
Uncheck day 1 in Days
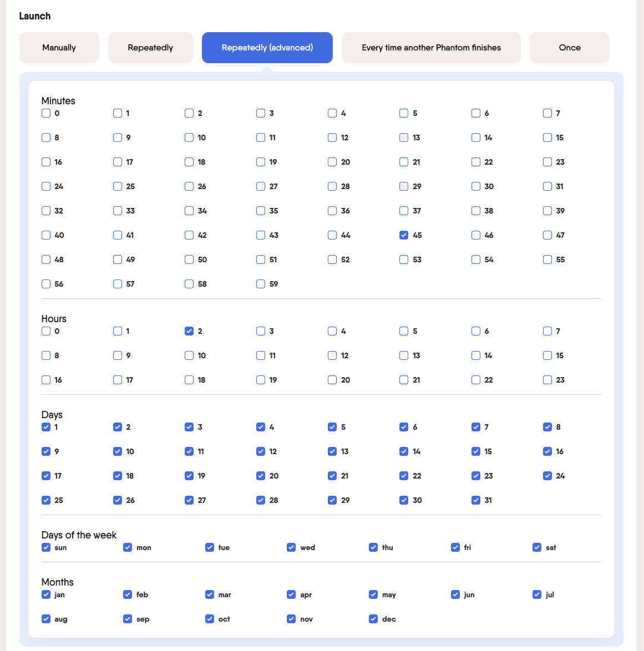pos(46,427)
